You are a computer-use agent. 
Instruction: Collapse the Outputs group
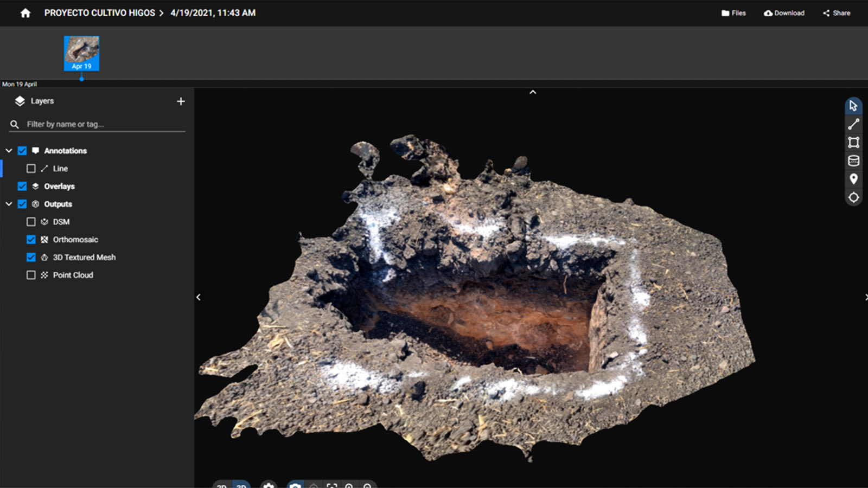tap(9, 204)
